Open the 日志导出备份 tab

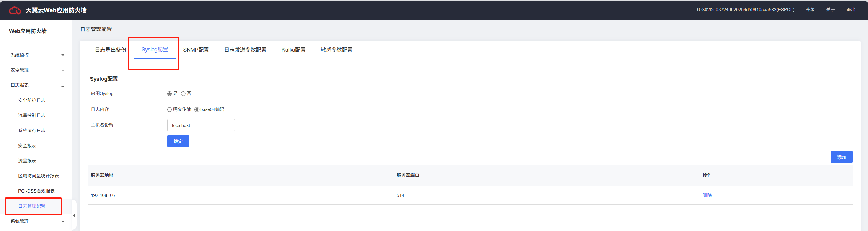pos(110,50)
